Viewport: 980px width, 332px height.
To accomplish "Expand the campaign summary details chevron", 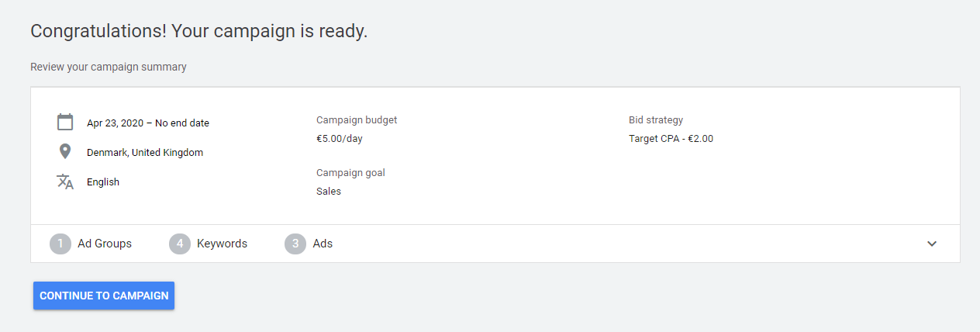I will [932, 244].
